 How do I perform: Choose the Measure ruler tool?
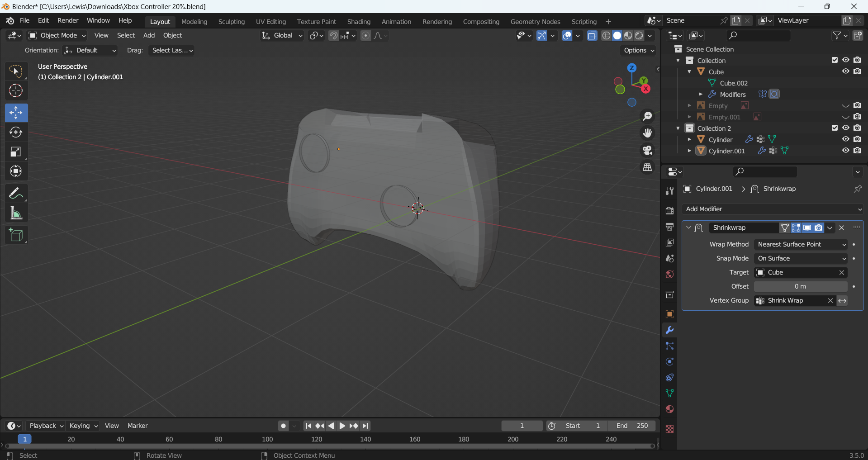tap(16, 213)
